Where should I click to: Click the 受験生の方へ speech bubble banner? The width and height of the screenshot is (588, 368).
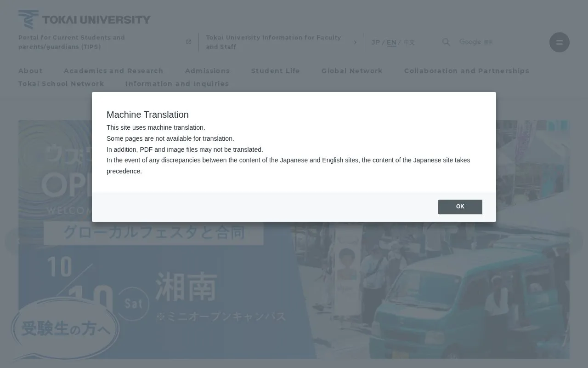[65, 329]
